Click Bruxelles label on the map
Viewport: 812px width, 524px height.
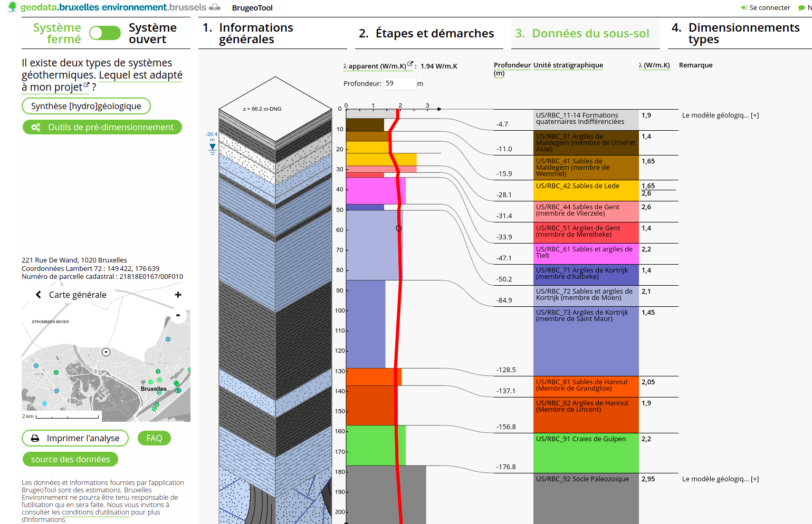(x=154, y=389)
